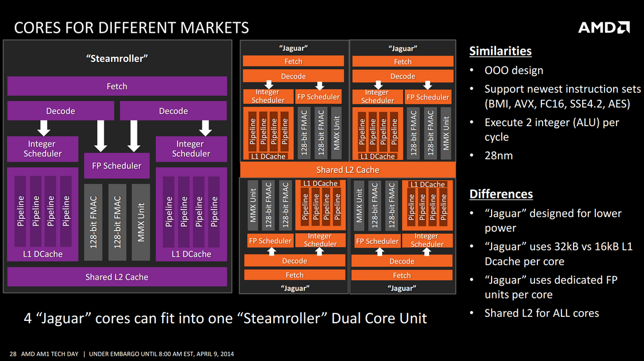Click "Jaguar uses 32kB vs 16kB L1" bullet
644x361 pixels.
(x=559, y=254)
